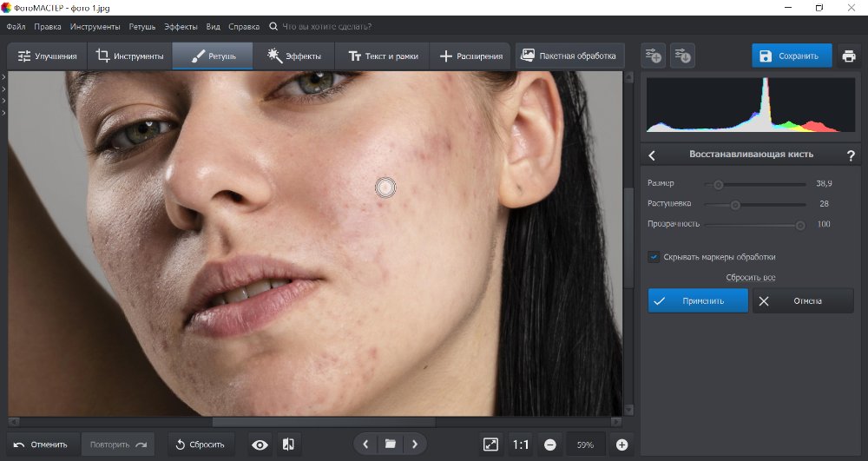Toggle the before/after split compare icon
Screen dimensions: 868x461
coord(289,445)
